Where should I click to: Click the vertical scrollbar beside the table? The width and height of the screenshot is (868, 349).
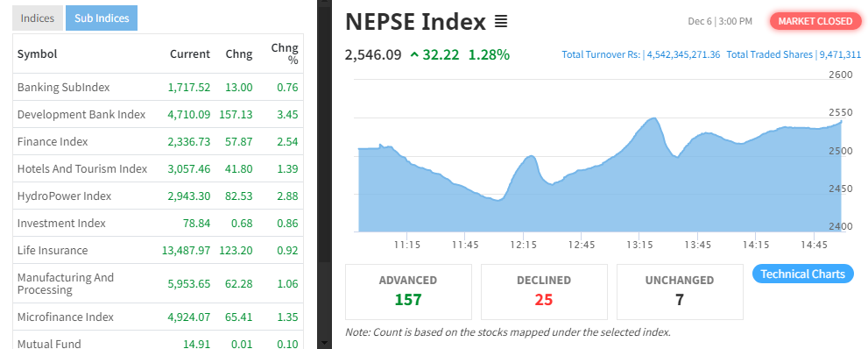coord(324,174)
